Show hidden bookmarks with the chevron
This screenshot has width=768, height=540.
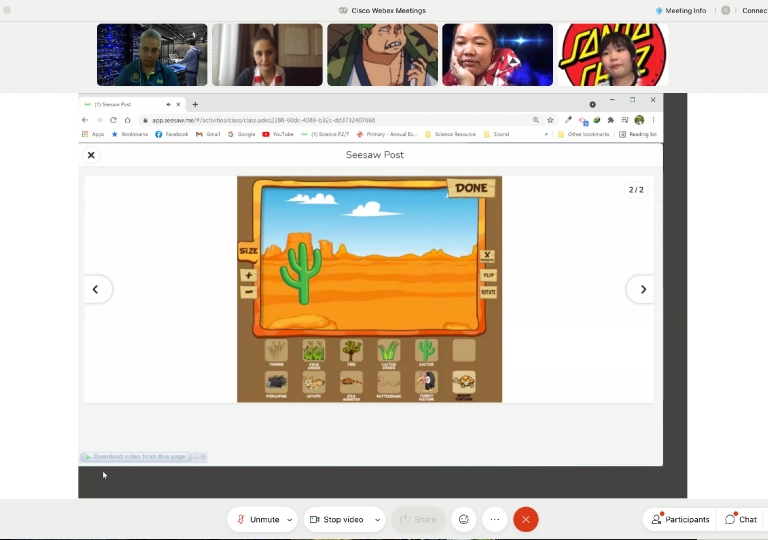tap(546, 134)
